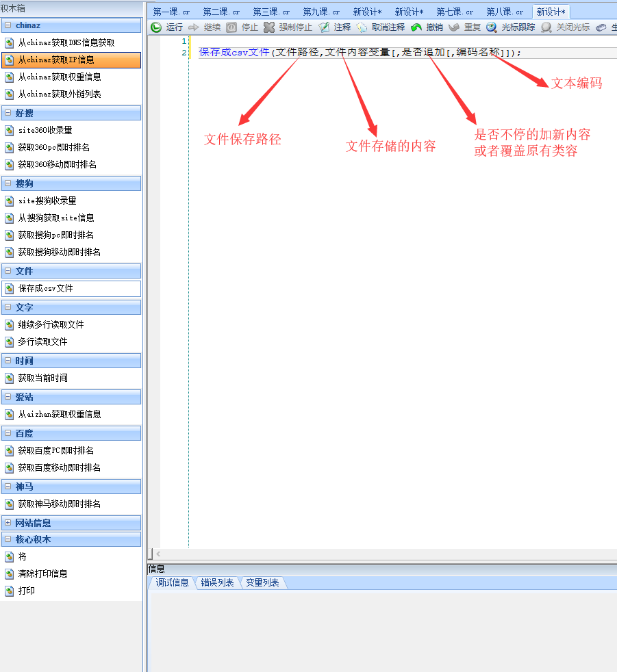Expand the 网站信息 group
Viewport: 617px width, 672px height.
click(x=8, y=523)
